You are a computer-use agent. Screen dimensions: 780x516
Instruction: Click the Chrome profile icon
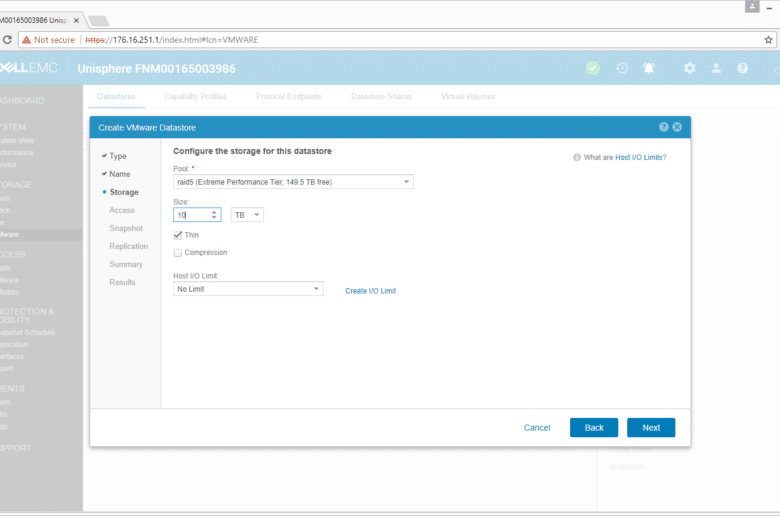click(x=752, y=6)
